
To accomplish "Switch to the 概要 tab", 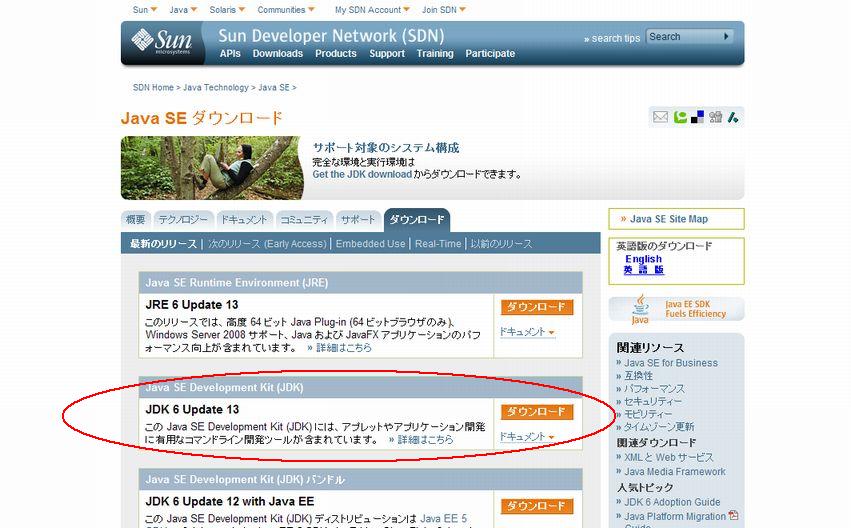I will (x=136, y=220).
